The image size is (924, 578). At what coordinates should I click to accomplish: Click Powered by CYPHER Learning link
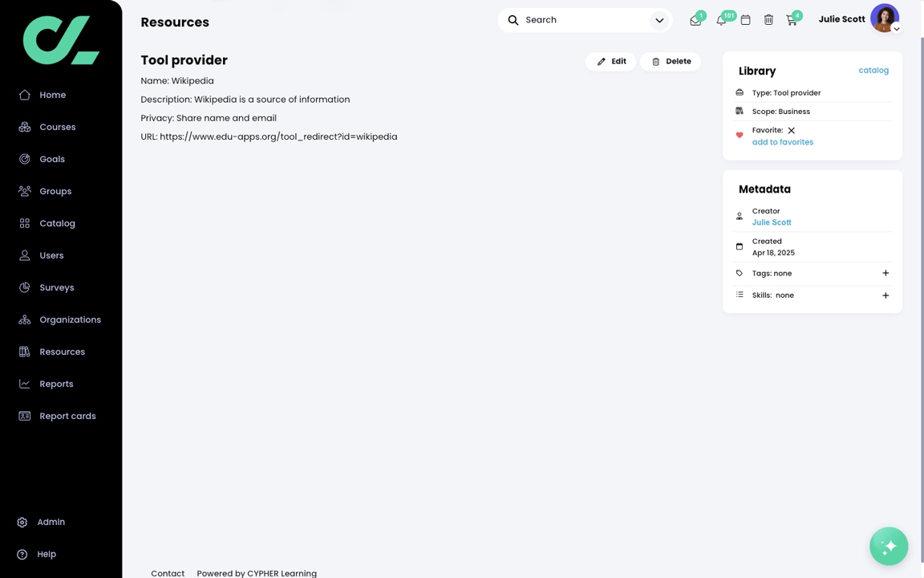(x=257, y=573)
